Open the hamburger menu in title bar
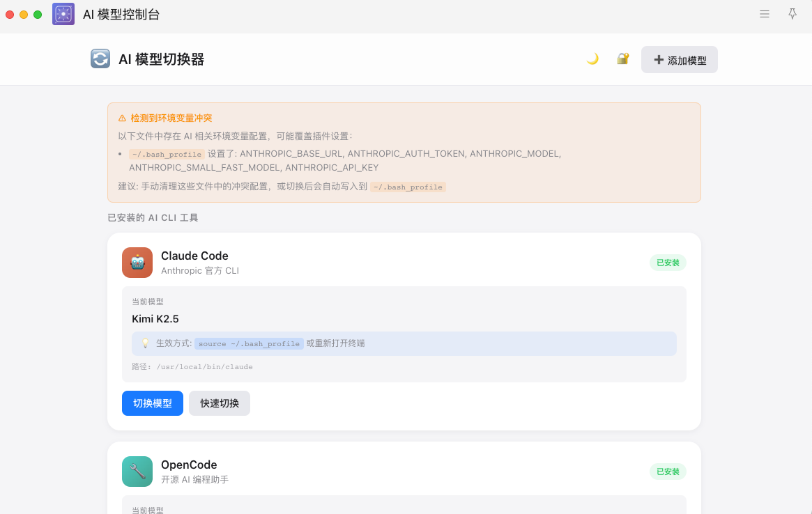Viewport: 812px width, 514px height. pyautogui.click(x=765, y=14)
